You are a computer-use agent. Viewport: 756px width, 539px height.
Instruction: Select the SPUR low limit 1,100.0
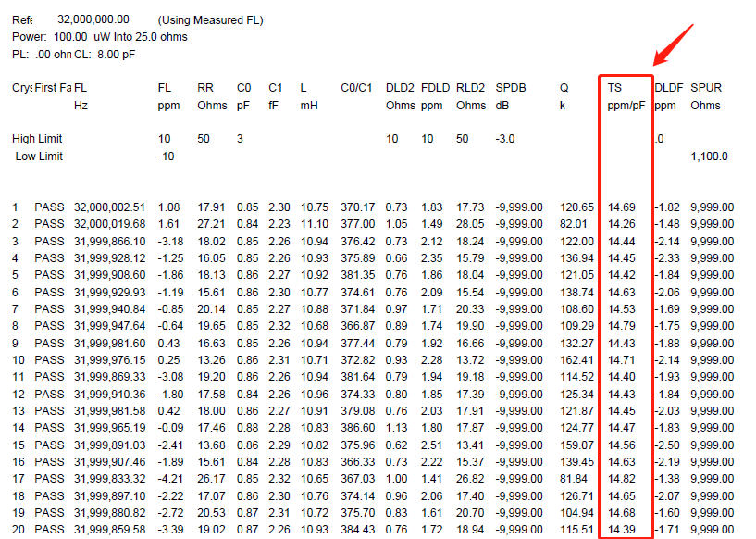[709, 157]
